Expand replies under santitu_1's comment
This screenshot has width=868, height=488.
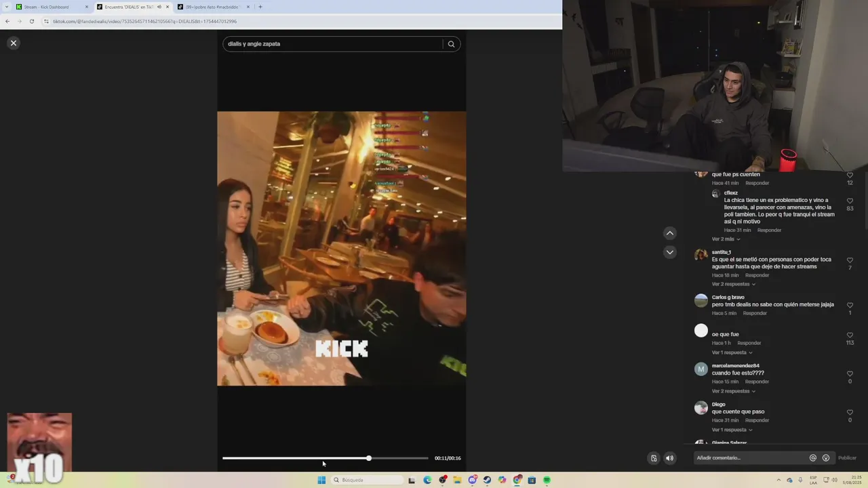734,284
